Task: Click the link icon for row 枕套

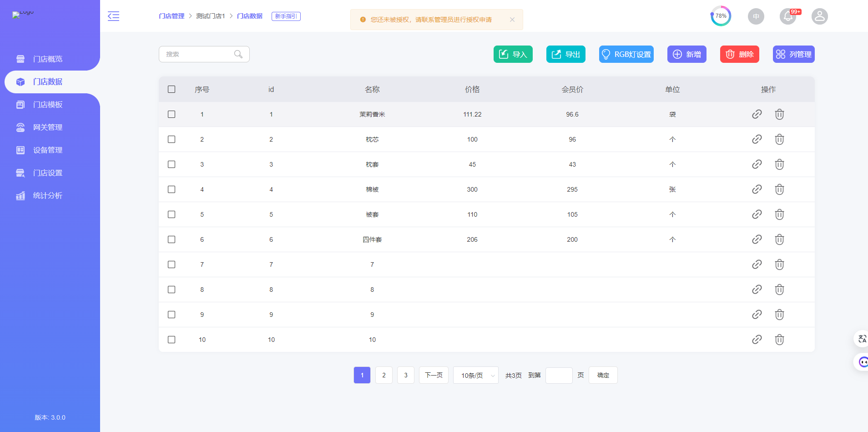Action: [757, 164]
